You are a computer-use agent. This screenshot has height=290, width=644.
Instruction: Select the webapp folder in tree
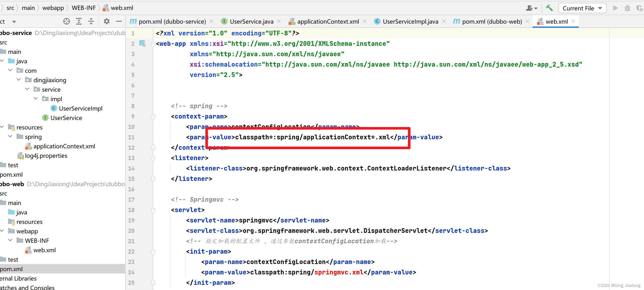23,231
